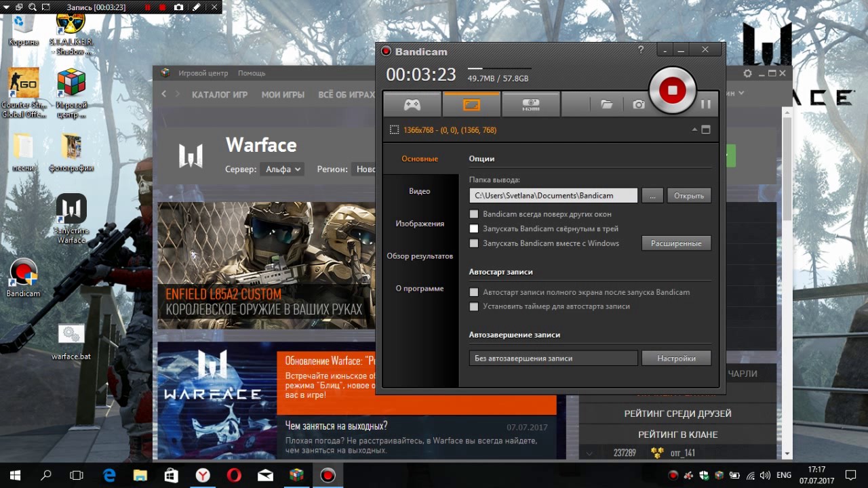Open the Расширенные settings button
This screenshot has height=488, width=868.
pyautogui.click(x=676, y=243)
